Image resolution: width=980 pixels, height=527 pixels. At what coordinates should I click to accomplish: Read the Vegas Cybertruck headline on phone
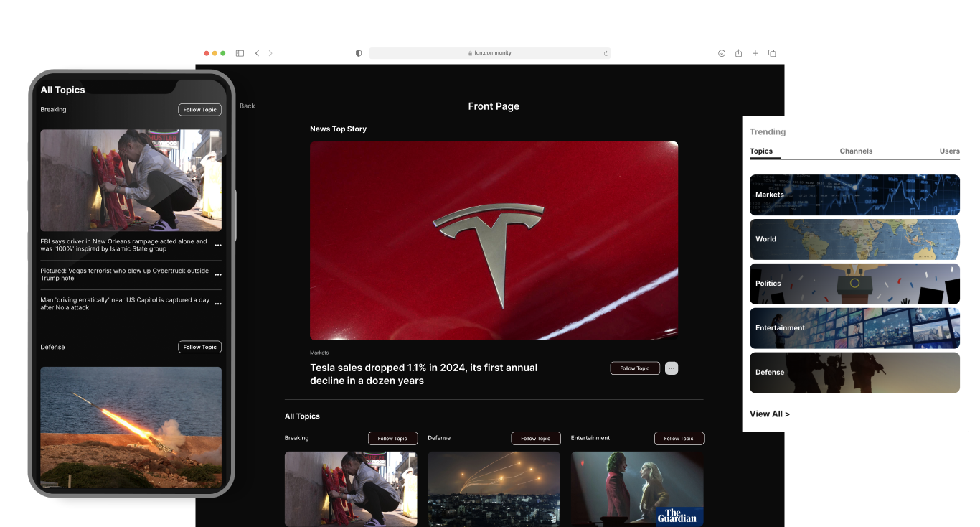click(x=125, y=275)
